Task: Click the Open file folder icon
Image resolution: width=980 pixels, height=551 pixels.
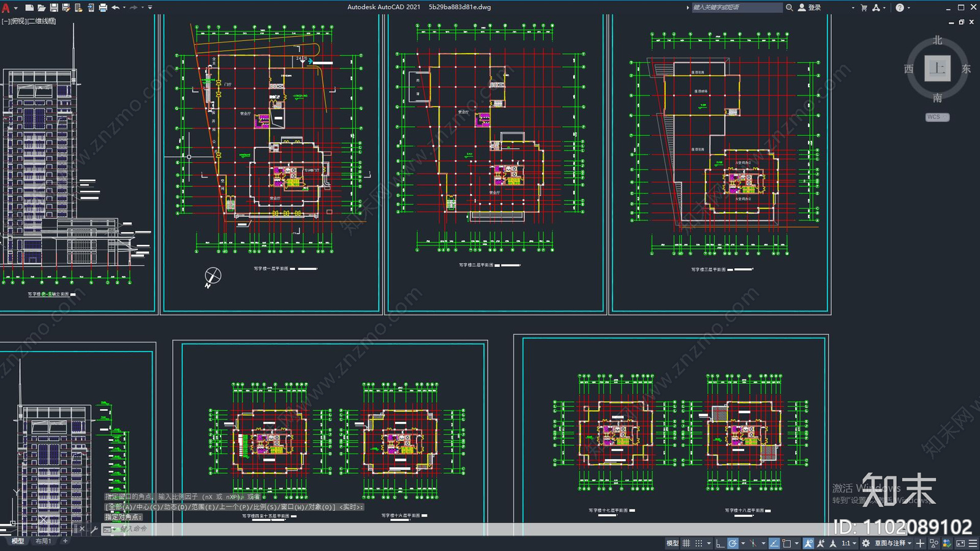Action: pyautogui.click(x=41, y=8)
